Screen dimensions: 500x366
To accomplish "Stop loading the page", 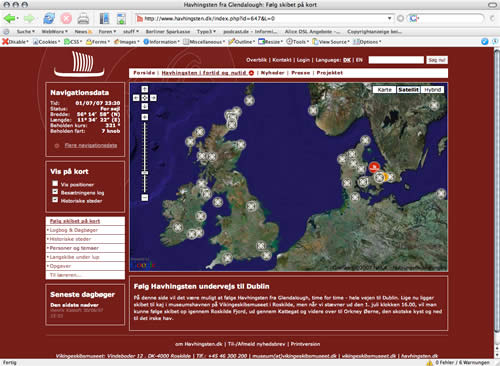I will pos(66,18).
